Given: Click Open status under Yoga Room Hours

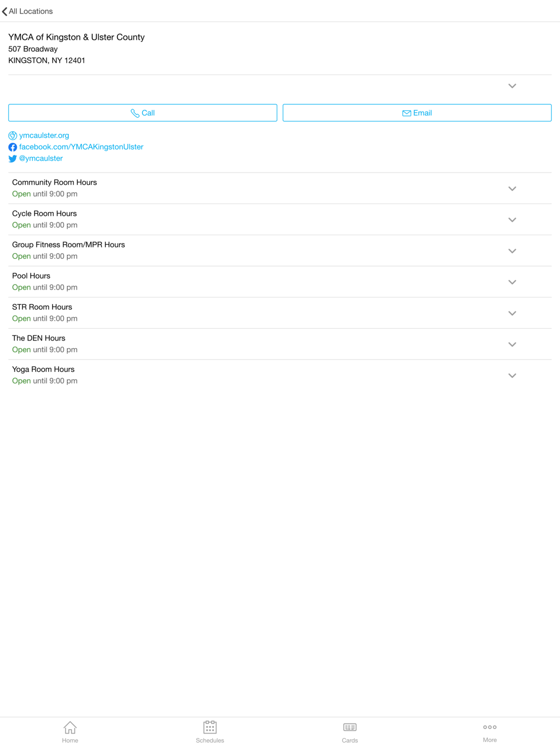Looking at the screenshot, I should [21, 381].
